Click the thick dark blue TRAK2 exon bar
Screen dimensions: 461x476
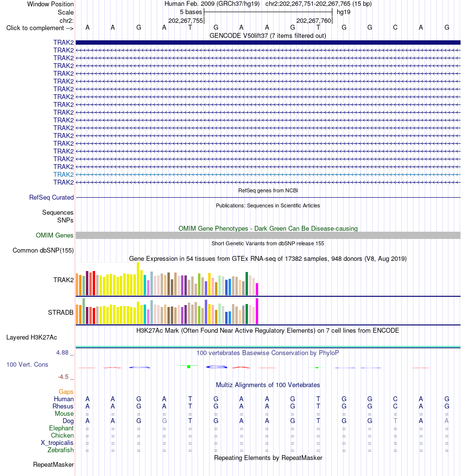[268, 43]
